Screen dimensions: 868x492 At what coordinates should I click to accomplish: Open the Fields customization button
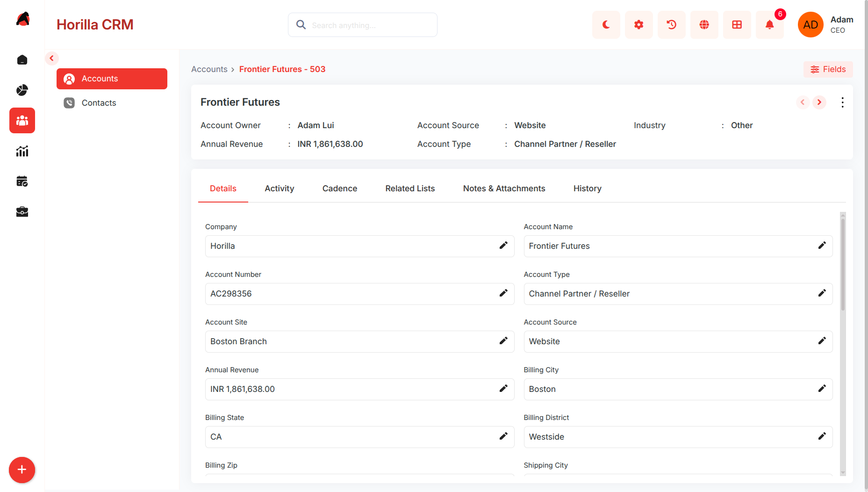tap(828, 69)
